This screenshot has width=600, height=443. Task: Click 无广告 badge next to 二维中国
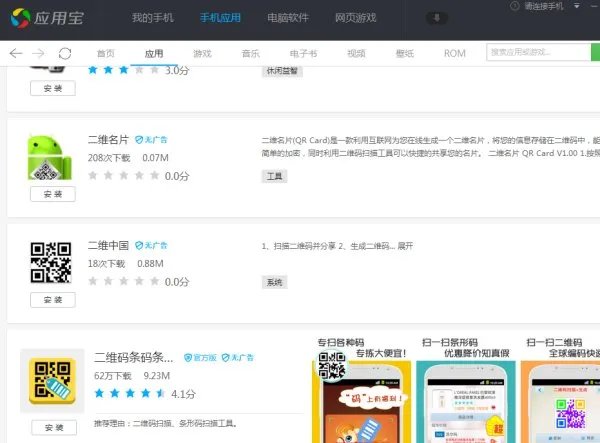coord(151,245)
